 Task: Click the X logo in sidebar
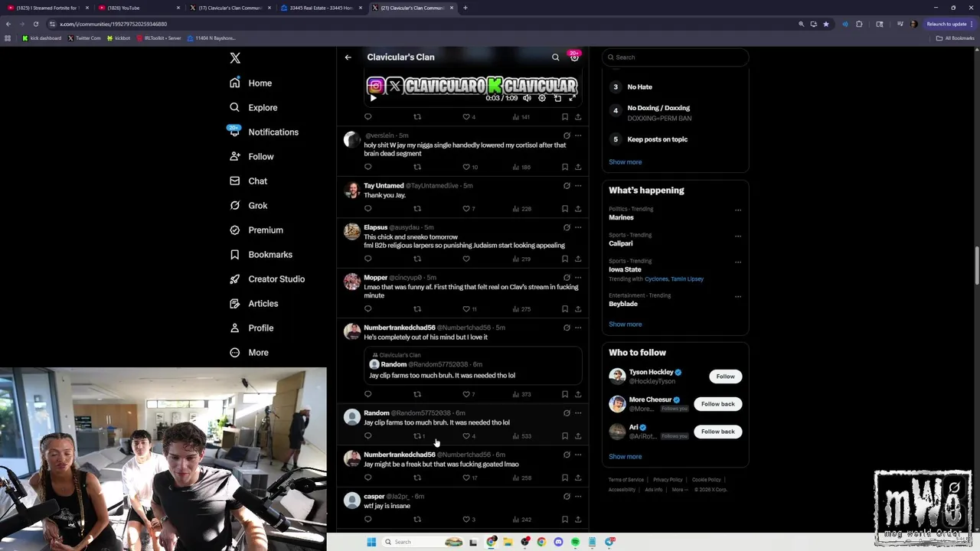tap(235, 58)
